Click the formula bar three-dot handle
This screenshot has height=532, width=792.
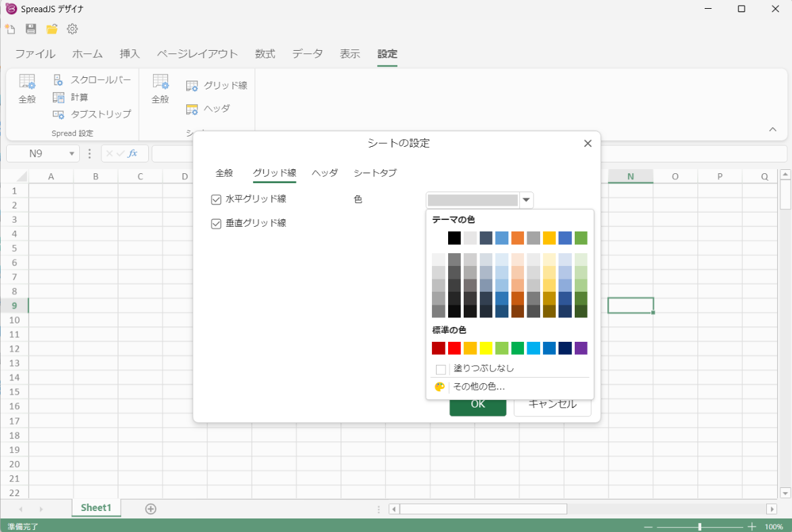[89, 153]
